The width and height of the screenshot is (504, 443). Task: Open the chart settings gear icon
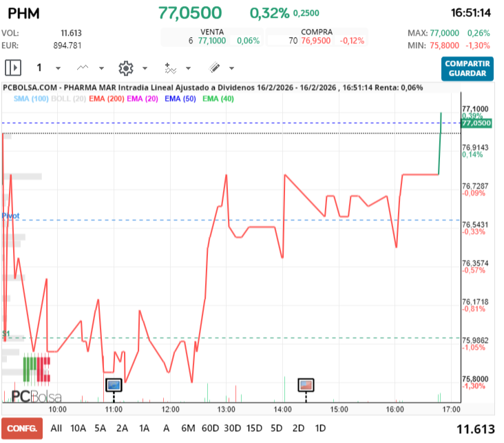tap(126, 68)
